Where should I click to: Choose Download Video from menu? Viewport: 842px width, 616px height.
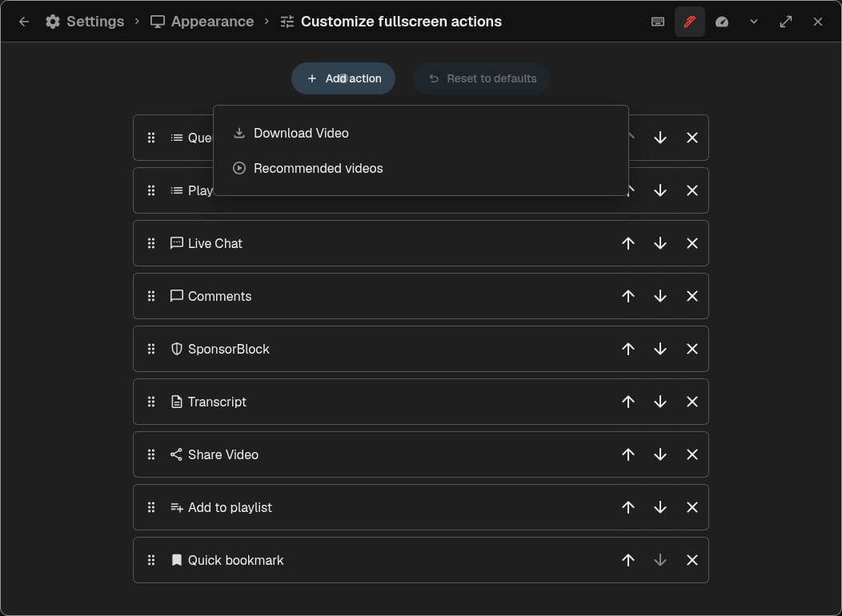[421, 133]
